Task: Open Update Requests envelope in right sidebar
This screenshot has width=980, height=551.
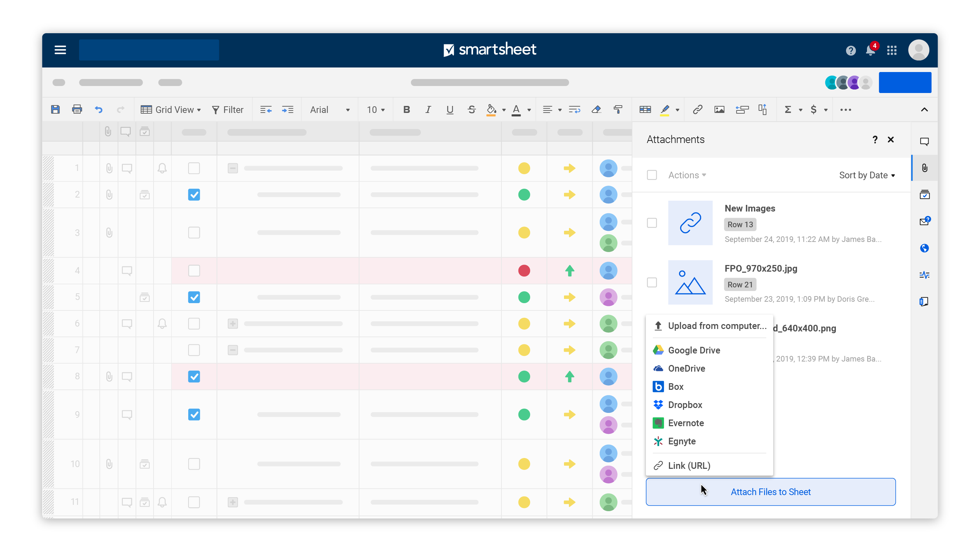Action: [x=924, y=221]
